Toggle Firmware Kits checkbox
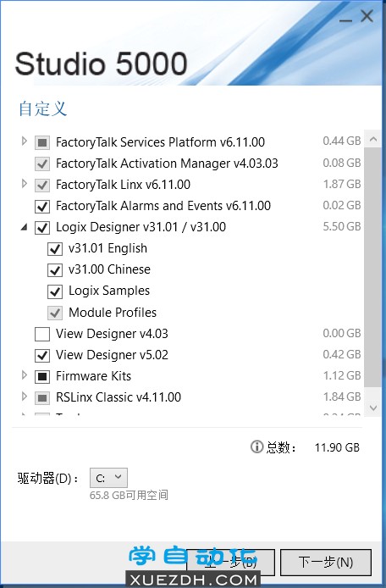Screen dimensions: 386x588 point(42,376)
